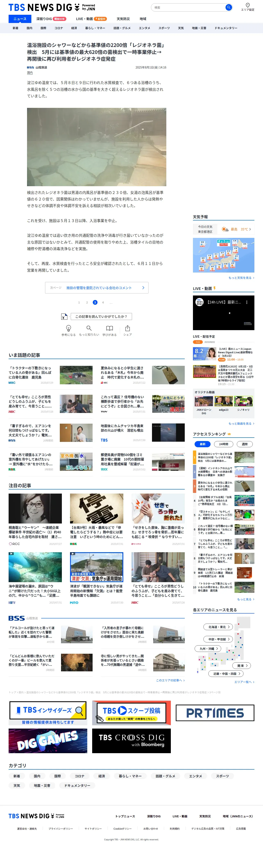
Task: Open the 経済 category in sub-navigation
Action: 74,28
